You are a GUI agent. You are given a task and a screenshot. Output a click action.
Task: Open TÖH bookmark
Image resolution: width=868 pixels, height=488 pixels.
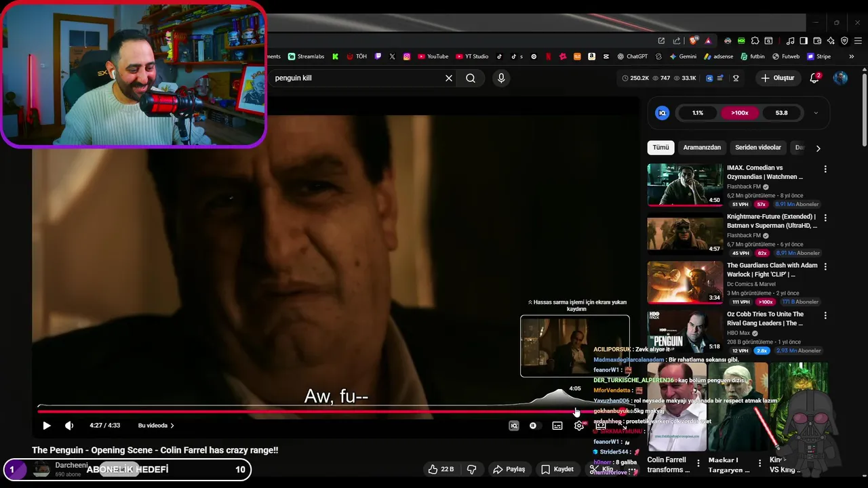click(357, 56)
